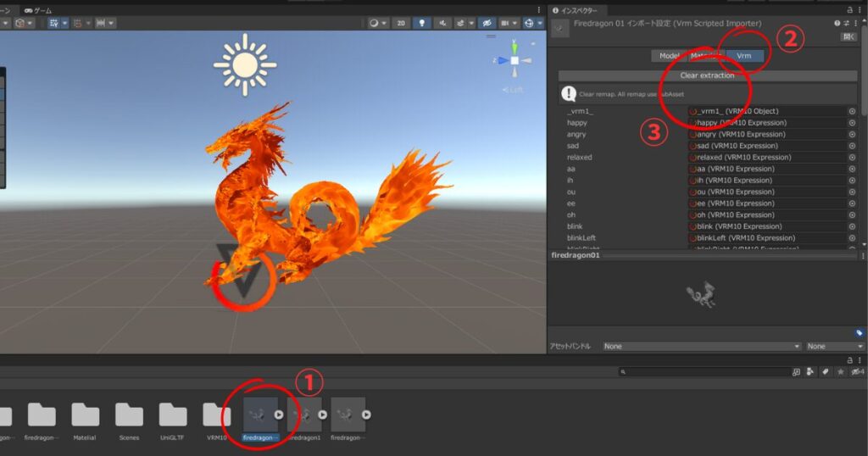
Task: Click the project search field
Action: [704, 372]
